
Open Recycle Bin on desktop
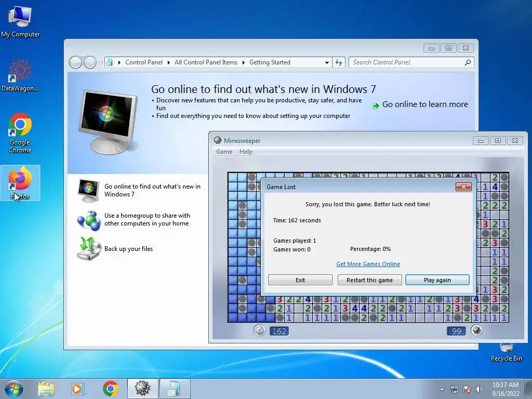point(506,353)
